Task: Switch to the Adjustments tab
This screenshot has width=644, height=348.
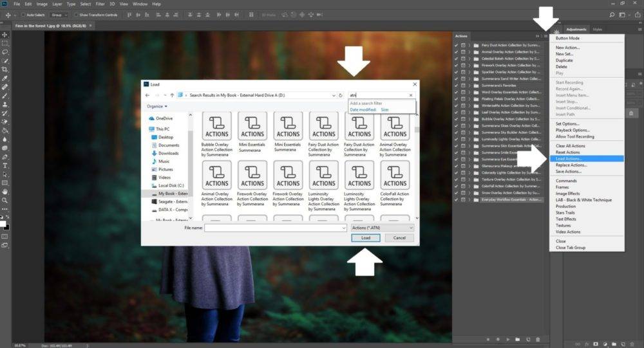Action: pos(576,29)
